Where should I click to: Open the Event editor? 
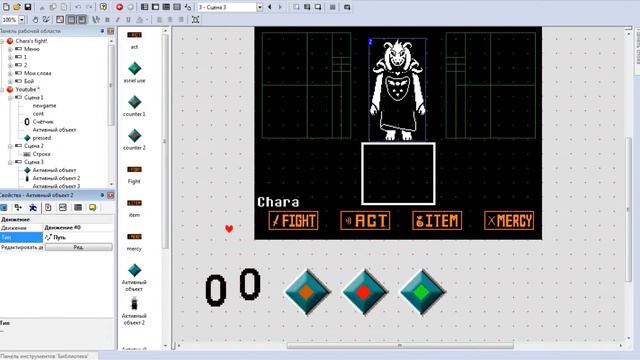166,7
